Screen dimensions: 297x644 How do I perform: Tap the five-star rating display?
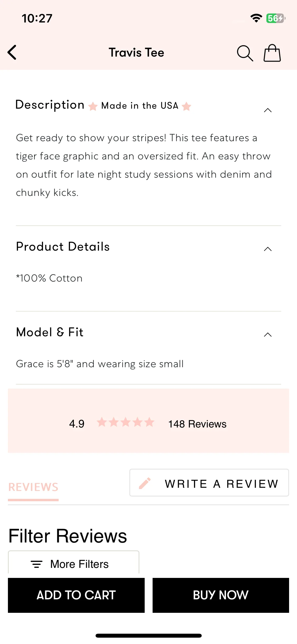coord(125,422)
